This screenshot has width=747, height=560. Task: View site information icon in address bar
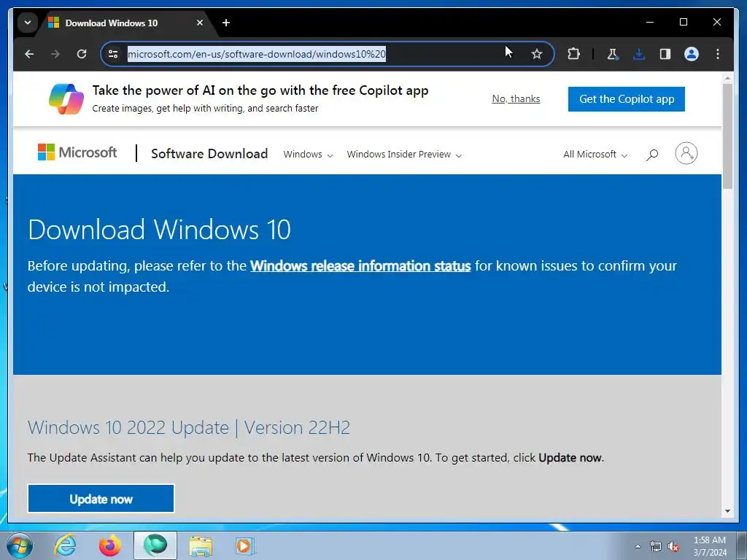[113, 54]
